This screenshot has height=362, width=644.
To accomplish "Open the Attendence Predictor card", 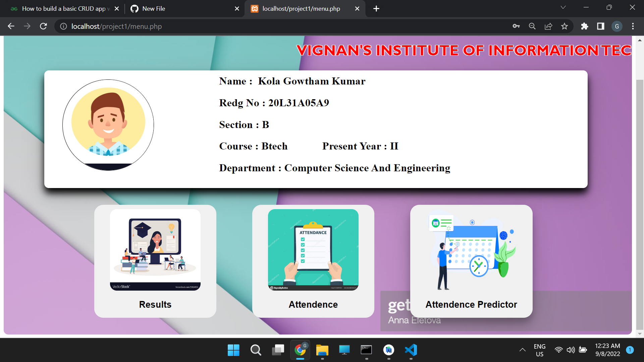I will pos(471,261).
